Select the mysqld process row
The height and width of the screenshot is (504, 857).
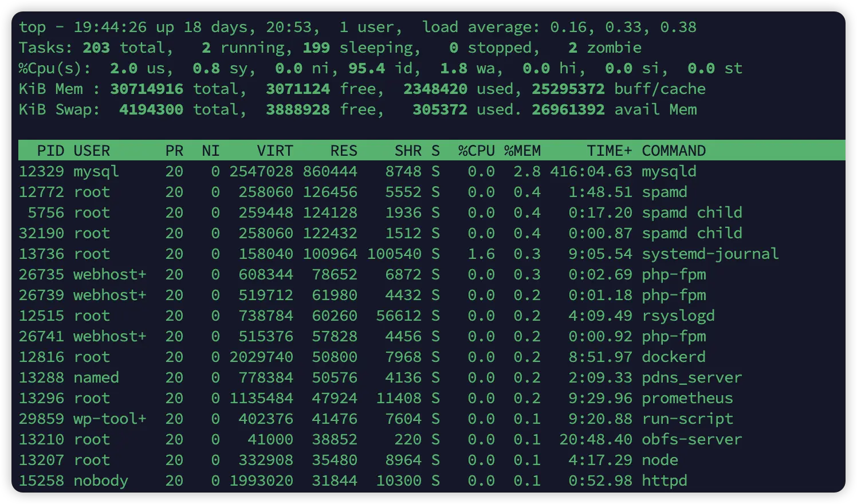tap(669, 171)
